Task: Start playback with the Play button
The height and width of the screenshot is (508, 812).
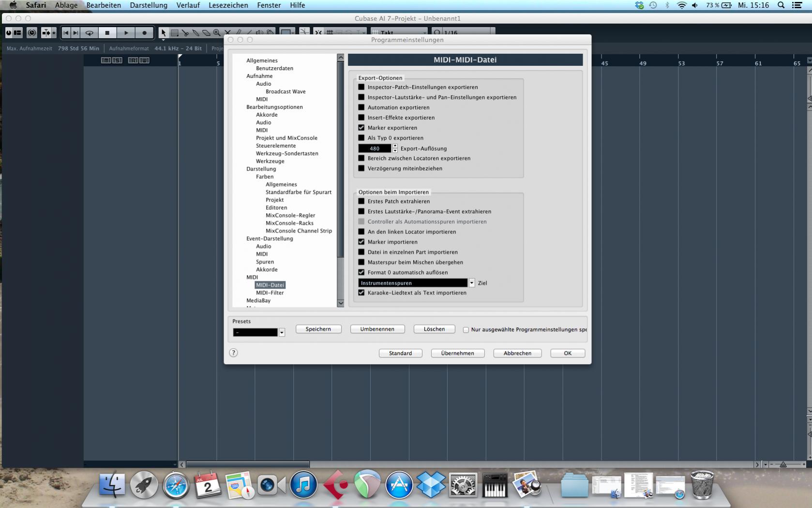Action: (126, 33)
